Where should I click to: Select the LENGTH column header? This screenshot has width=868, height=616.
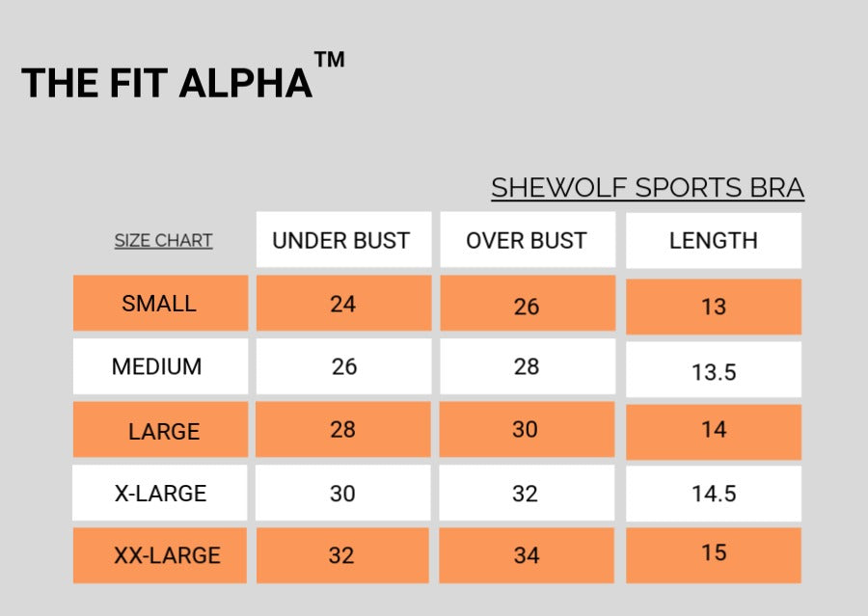click(x=714, y=241)
